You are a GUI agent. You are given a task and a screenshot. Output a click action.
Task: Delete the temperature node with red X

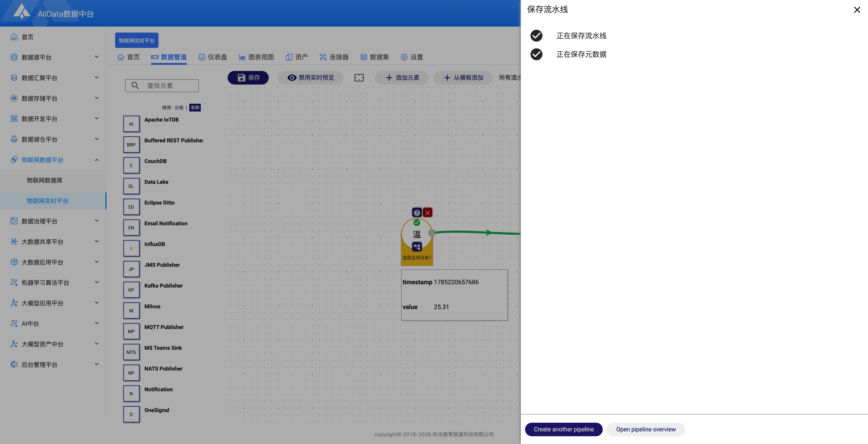coord(428,213)
